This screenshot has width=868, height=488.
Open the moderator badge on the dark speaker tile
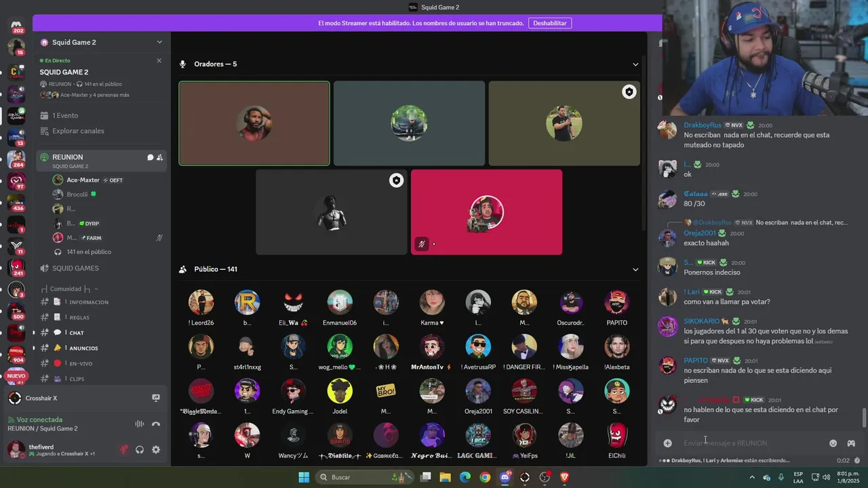pos(396,180)
